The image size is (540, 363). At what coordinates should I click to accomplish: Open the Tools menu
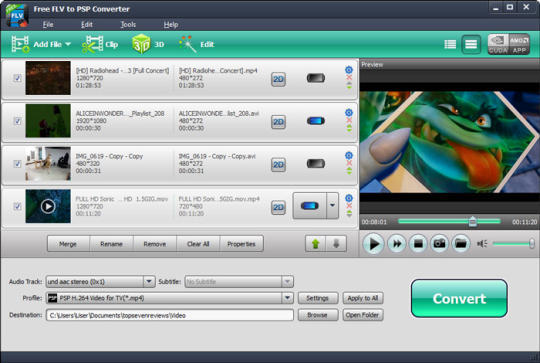(128, 24)
